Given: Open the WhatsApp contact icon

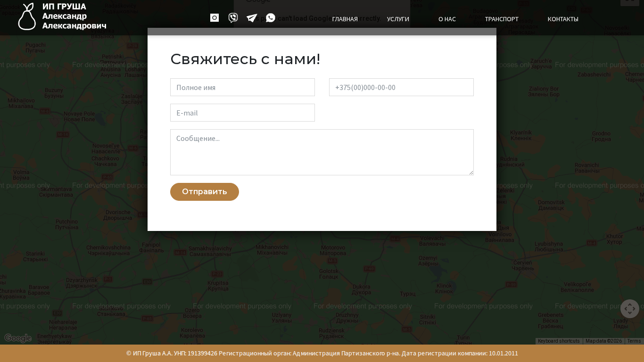Looking at the screenshot, I should 271,18.
